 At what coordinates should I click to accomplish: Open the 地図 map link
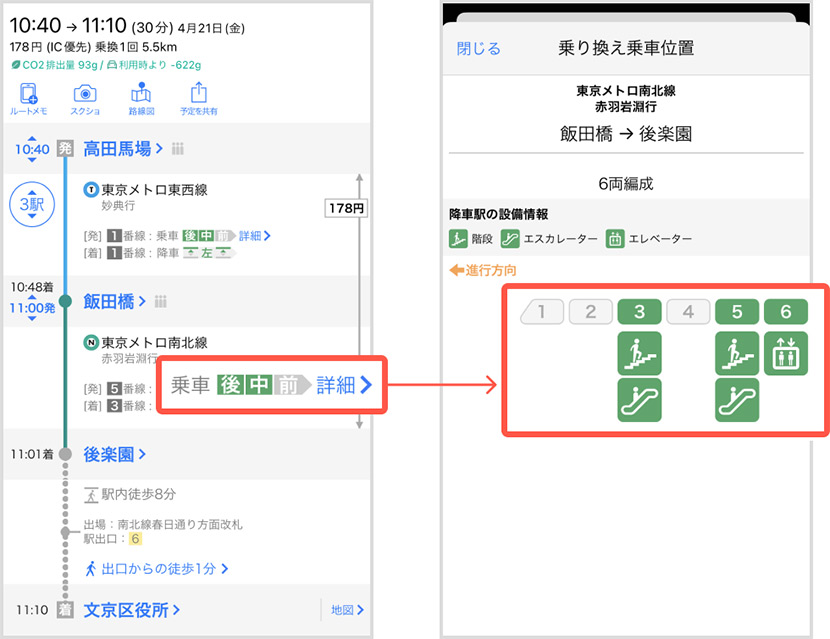point(347,610)
